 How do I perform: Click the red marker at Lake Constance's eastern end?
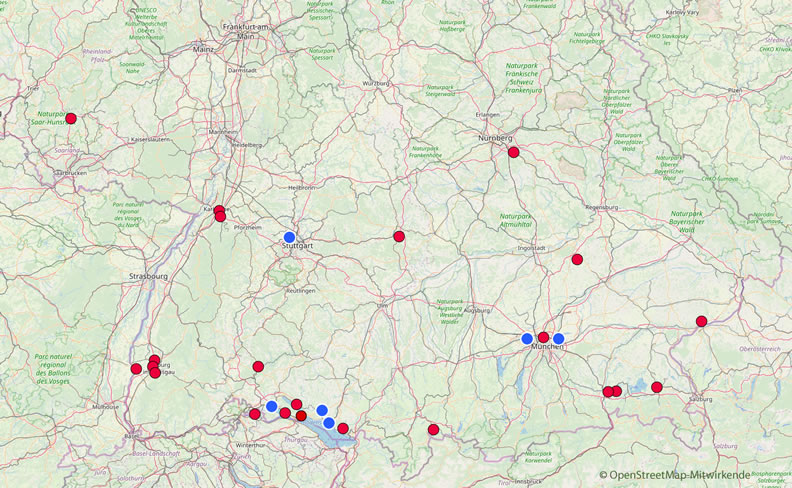(x=343, y=428)
